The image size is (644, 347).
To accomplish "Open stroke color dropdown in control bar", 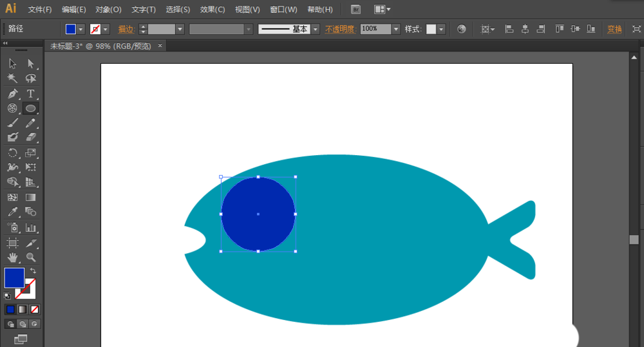I will tap(106, 29).
